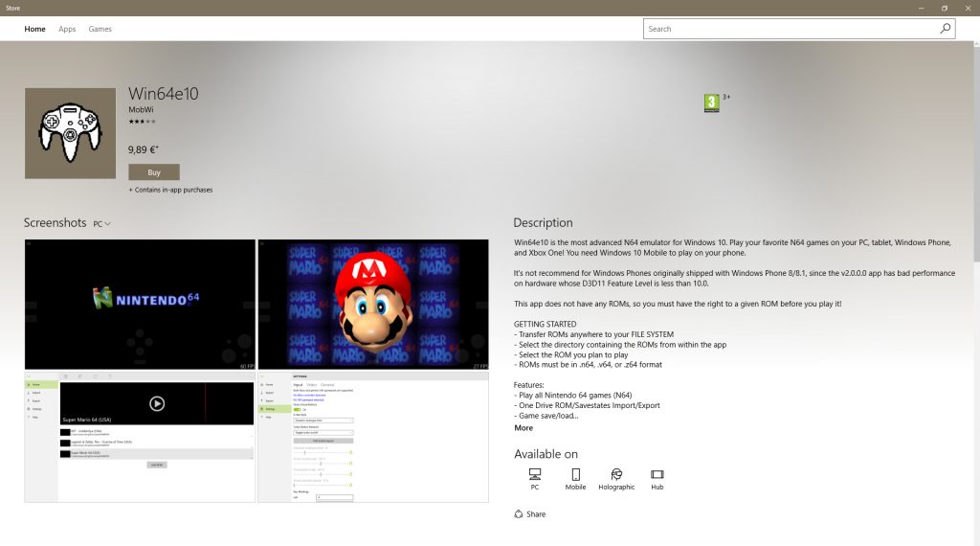
Task: Open the Nintendo 64 logo screenshot
Action: pos(140,304)
